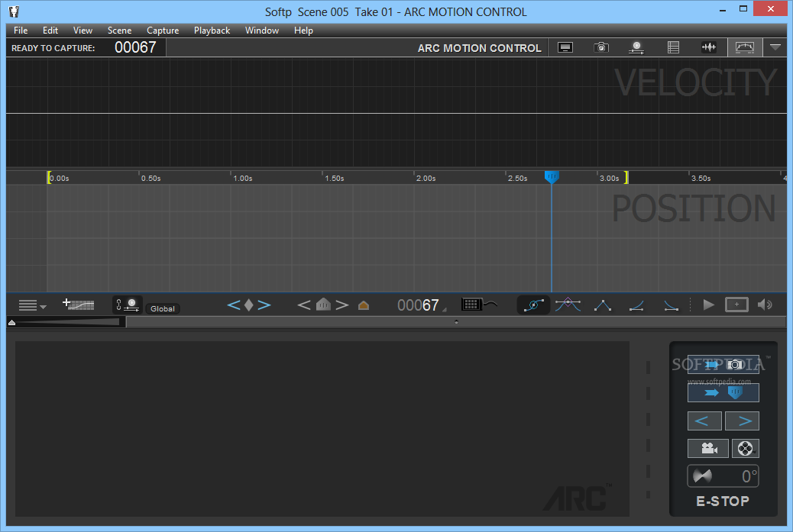The image size is (793, 532).
Task: Click the yellow start bracket at 0.00s
Action: point(49,177)
